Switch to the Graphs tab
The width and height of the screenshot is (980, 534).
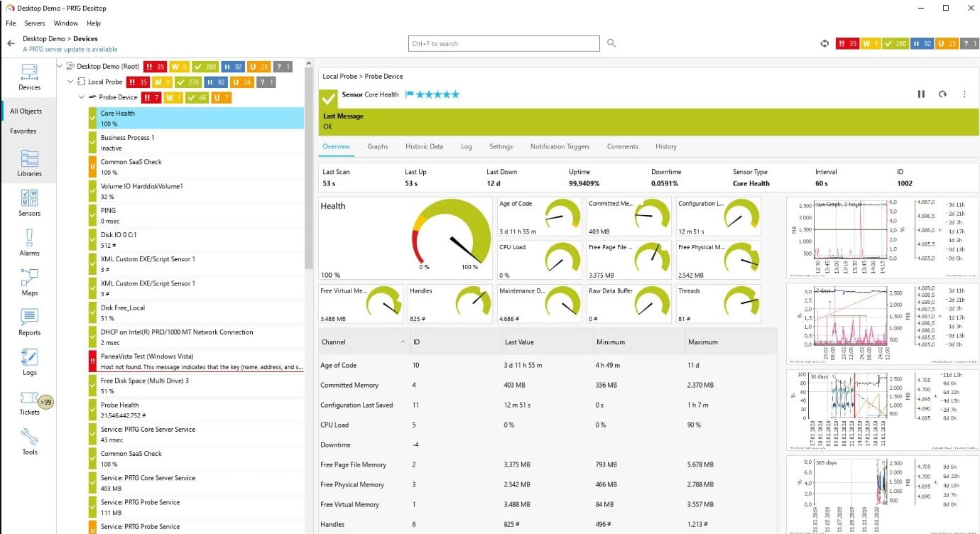click(x=378, y=146)
